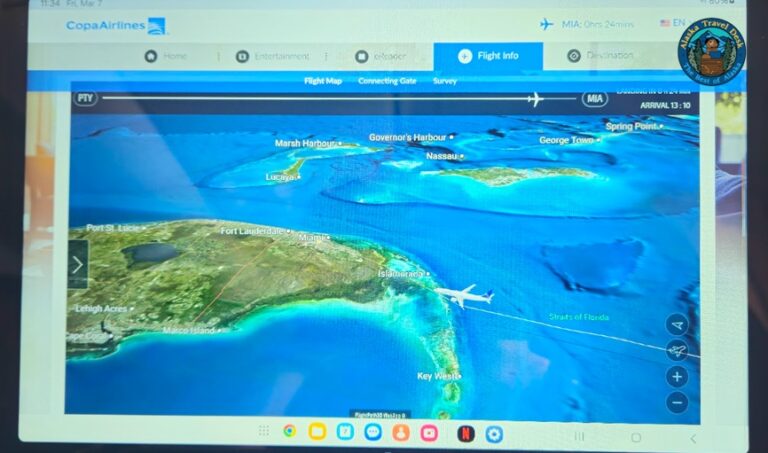
Task: Launch Chrome from the taskbar
Action: 289,433
